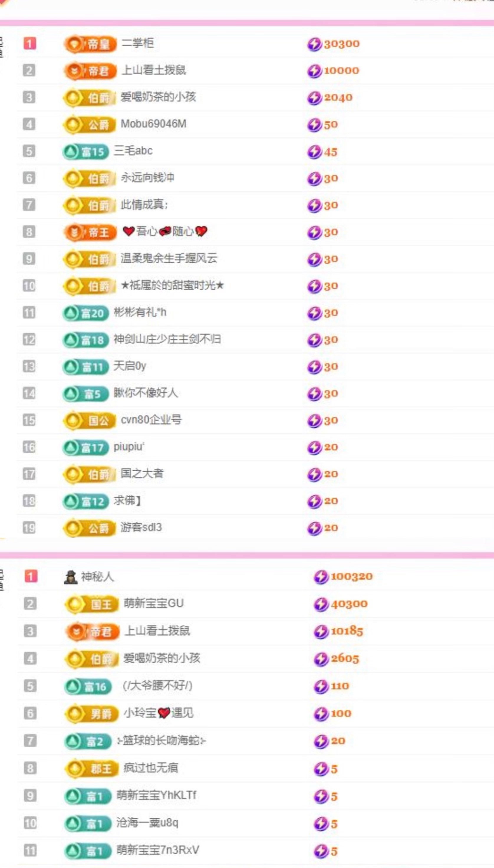Click the score value 100 for 小玲宝遇见
The height and width of the screenshot is (868, 494).
click(341, 714)
